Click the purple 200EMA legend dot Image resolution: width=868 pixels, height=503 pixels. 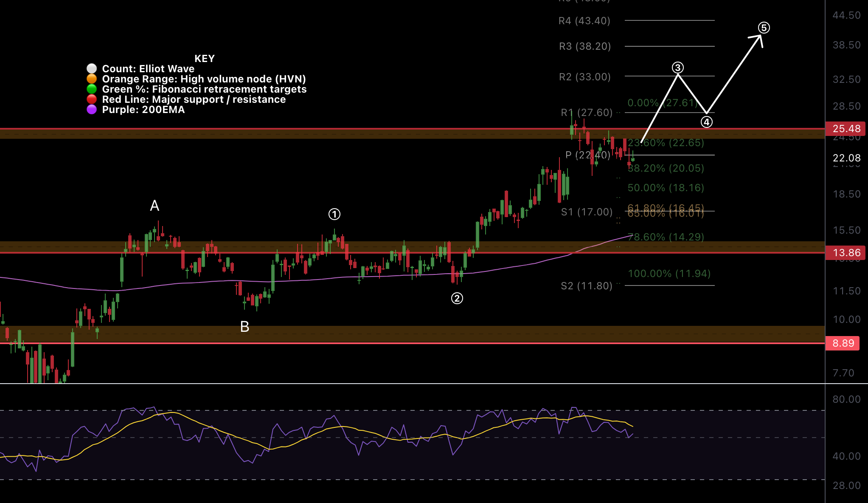click(x=92, y=110)
